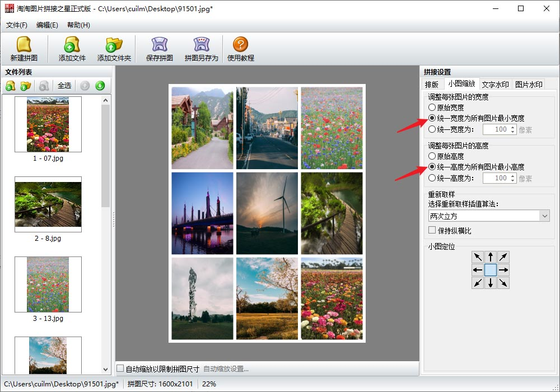
Task: Select the 统一高度为 custom height option
Action: [x=432, y=178]
